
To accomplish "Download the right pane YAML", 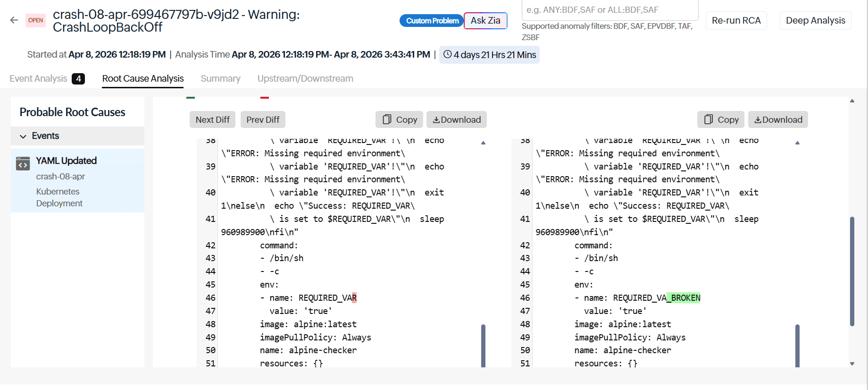I will click(778, 120).
